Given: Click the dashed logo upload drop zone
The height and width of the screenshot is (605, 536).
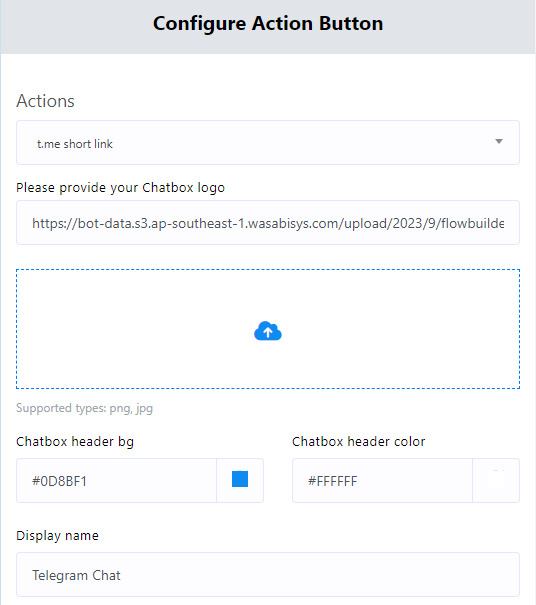Looking at the screenshot, I should coord(268,329).
